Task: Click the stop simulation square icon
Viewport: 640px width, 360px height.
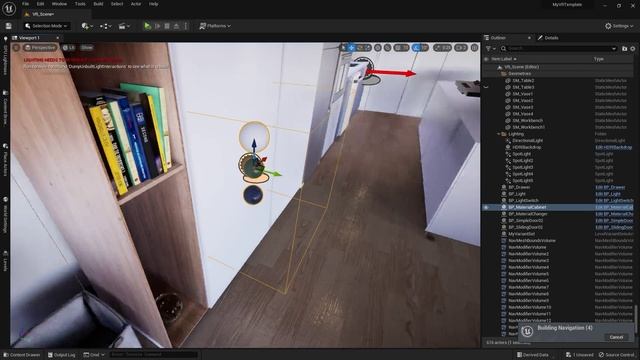Action: (x=167, y=26)
